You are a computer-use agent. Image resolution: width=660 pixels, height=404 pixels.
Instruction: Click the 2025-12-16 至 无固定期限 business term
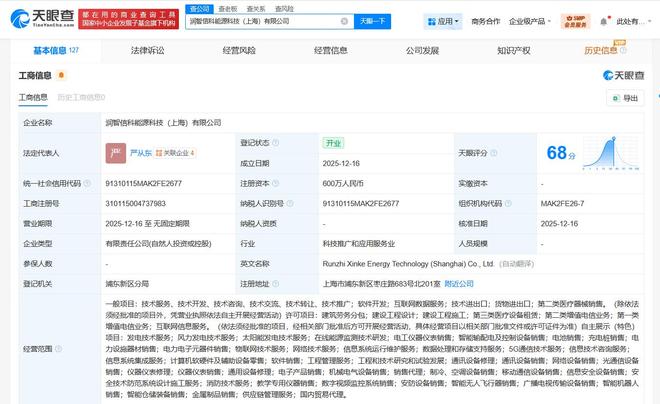pyautogui.click(x=147, y=224)
